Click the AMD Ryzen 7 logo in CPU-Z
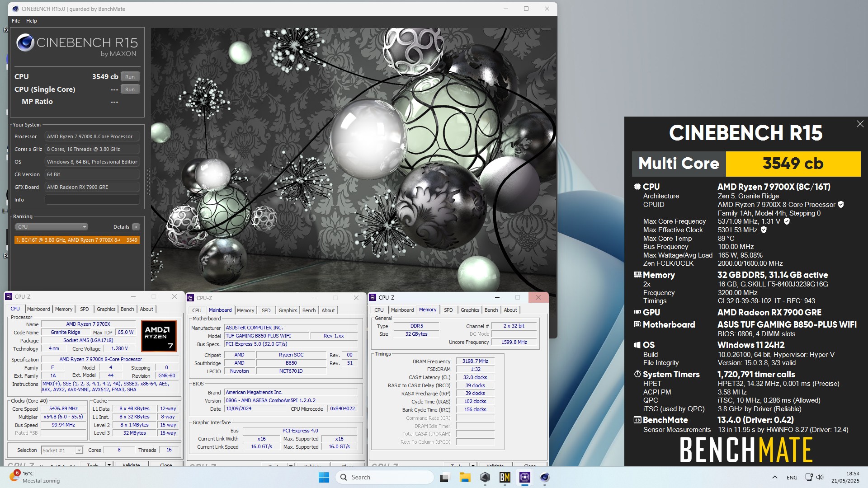 click(159, 336)
